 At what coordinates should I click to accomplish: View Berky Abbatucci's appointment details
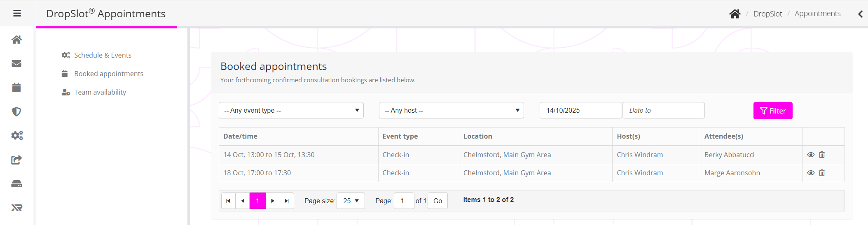click(811, 155)
